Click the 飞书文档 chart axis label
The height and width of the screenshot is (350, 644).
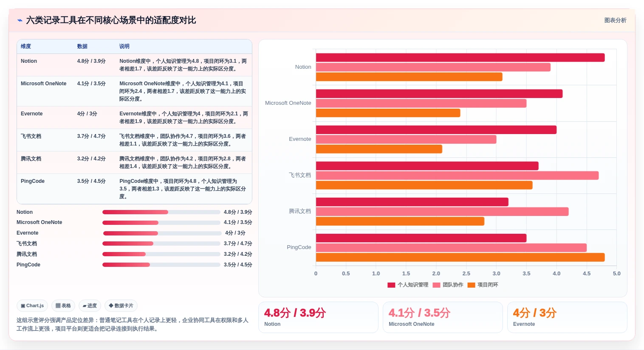300,175
